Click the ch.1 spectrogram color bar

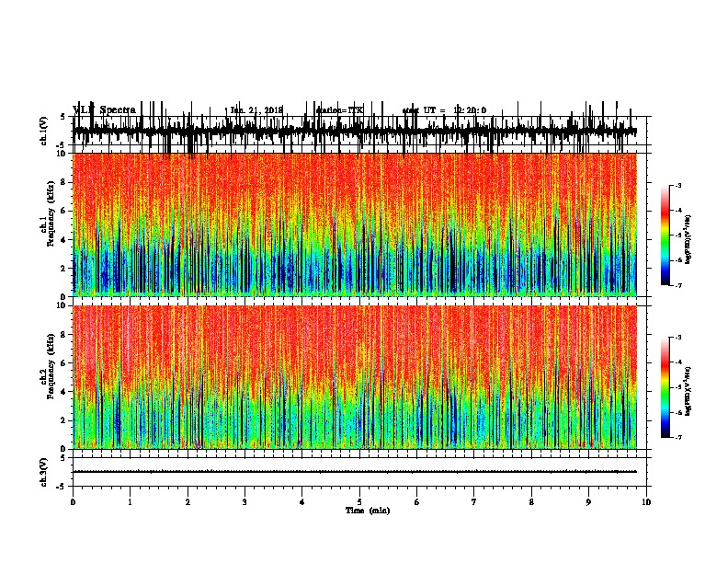(665, 236)
